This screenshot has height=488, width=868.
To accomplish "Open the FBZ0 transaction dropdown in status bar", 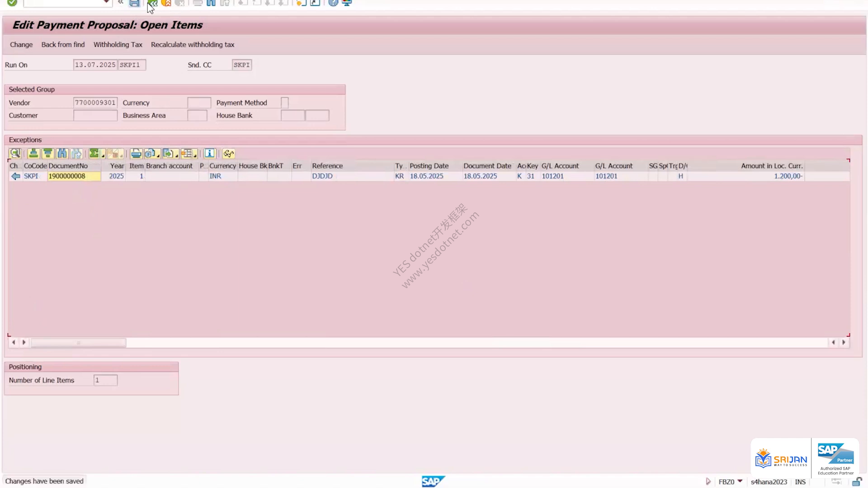I will click(740, 481).
